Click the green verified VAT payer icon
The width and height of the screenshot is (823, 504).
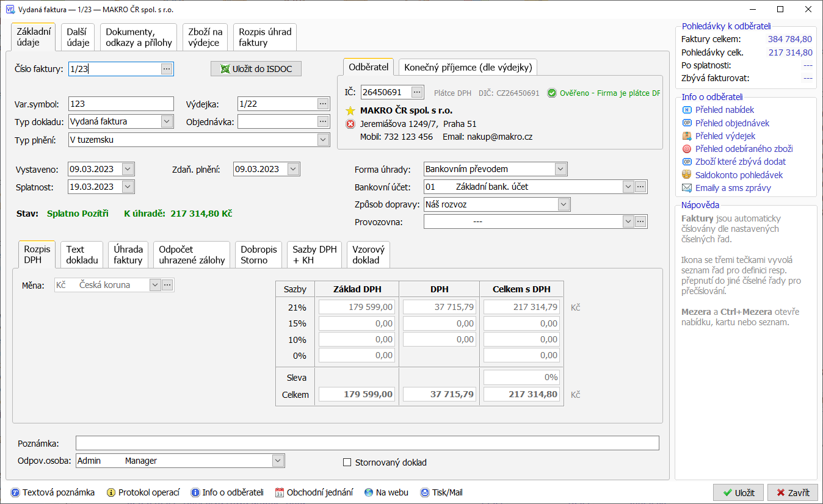tap(552, 93)
